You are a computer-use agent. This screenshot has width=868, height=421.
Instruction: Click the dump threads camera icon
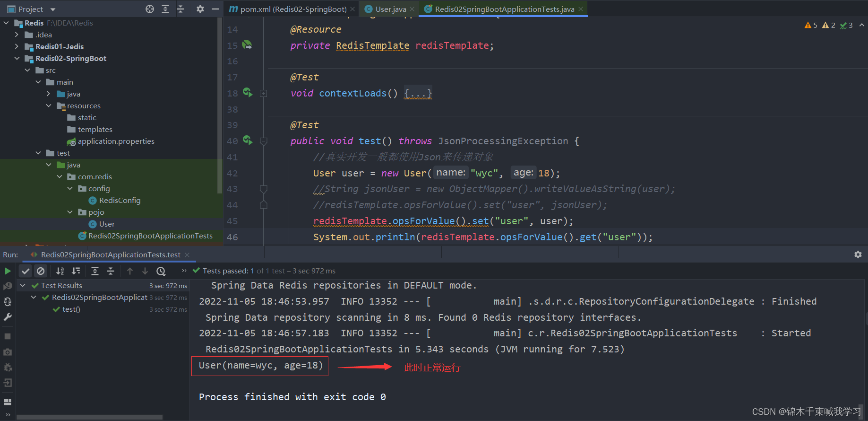pyautogui.click(x=8, y=352)
